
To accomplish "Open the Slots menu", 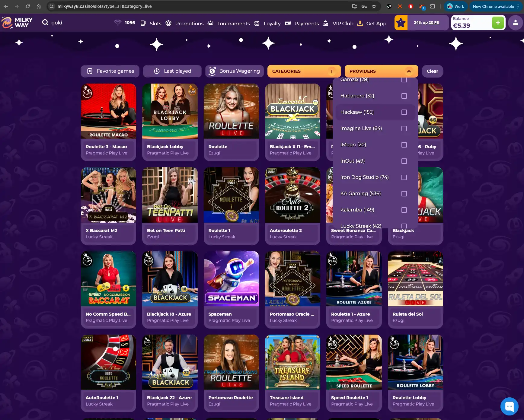I will [151, 23].
